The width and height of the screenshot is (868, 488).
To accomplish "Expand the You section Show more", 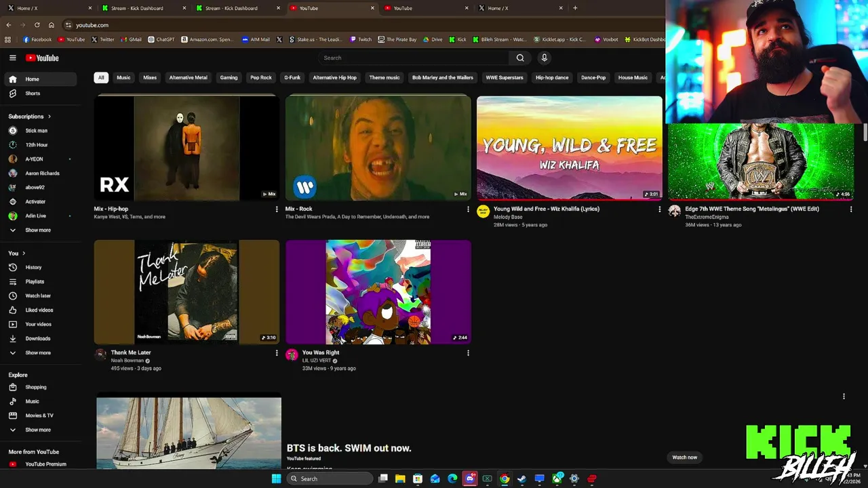I will 41,352.
